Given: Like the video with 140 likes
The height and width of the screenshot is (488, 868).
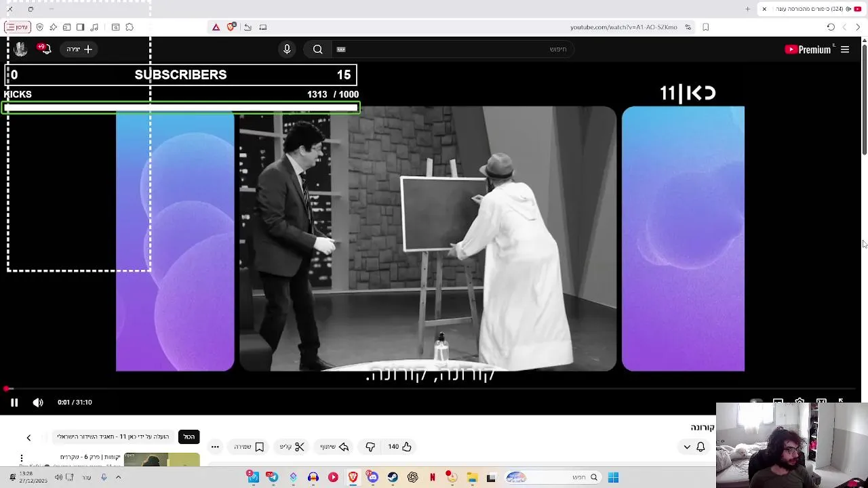Looking at the screenshot, I should point(399,447).
